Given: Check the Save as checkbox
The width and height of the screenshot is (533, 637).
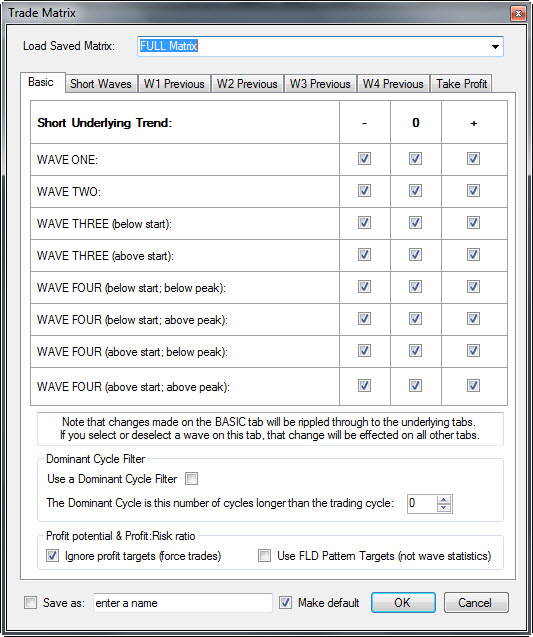Looking at the screenshot, I should (x=30, y=602).
